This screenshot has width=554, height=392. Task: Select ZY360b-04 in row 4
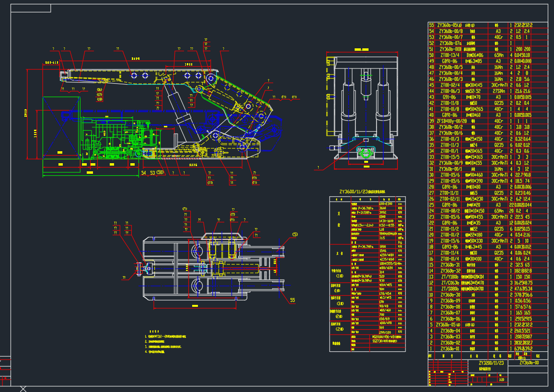coord(450,331)
